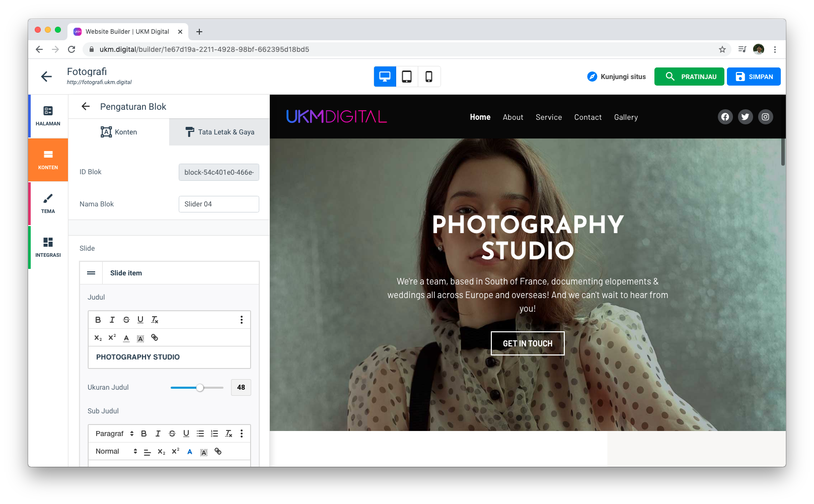Open more options in Judul editor

[x=242, y=320]
